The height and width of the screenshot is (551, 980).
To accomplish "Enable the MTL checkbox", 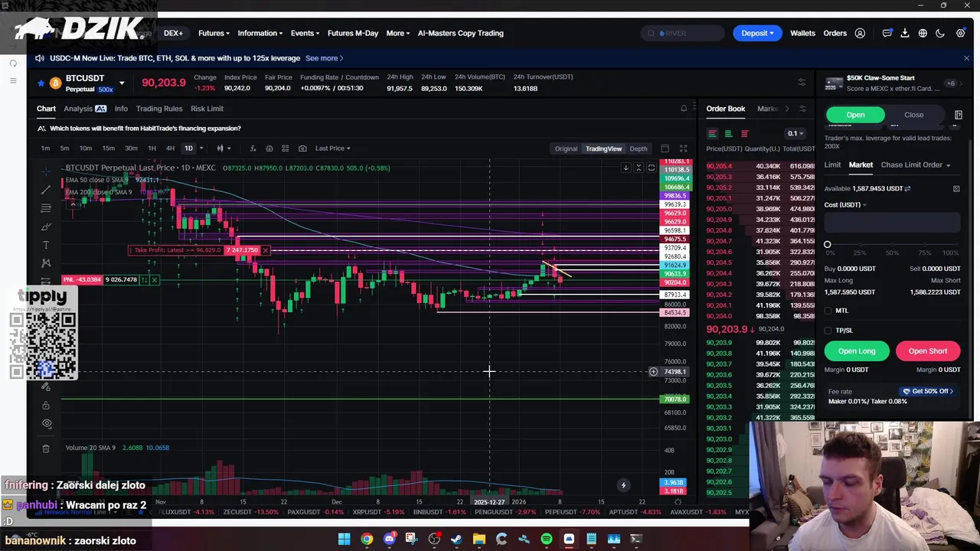I will click(x=828, y=311).
